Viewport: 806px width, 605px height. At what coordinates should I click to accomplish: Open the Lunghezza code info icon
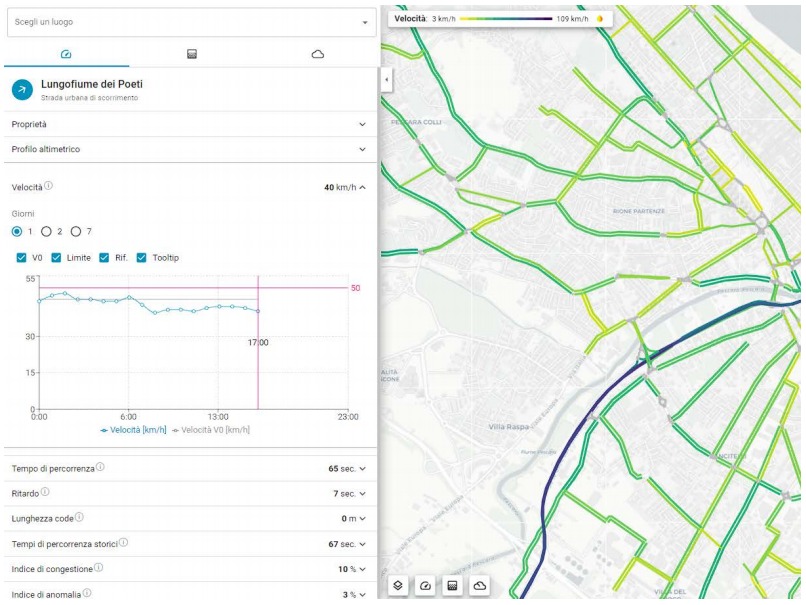click(x=79, y=517)
